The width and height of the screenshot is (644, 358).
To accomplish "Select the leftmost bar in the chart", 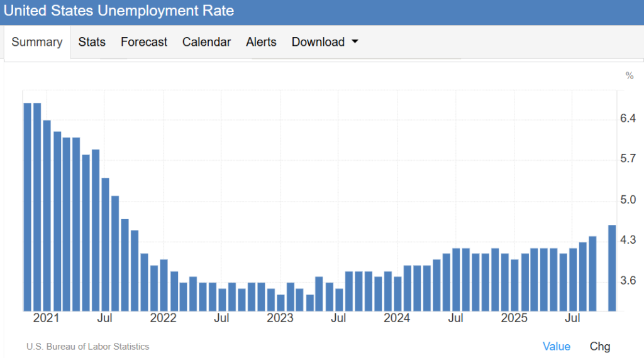I will 28,207.
